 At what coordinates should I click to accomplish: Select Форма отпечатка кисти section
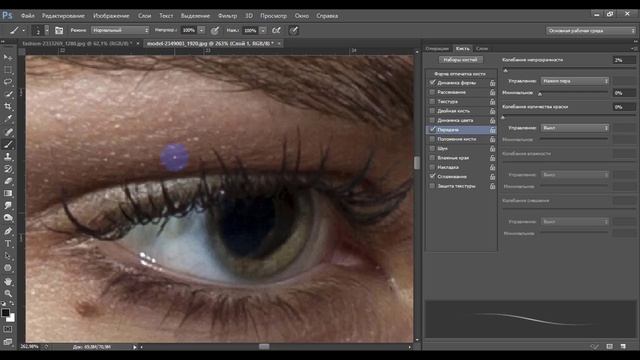click(x=460, y=74)
